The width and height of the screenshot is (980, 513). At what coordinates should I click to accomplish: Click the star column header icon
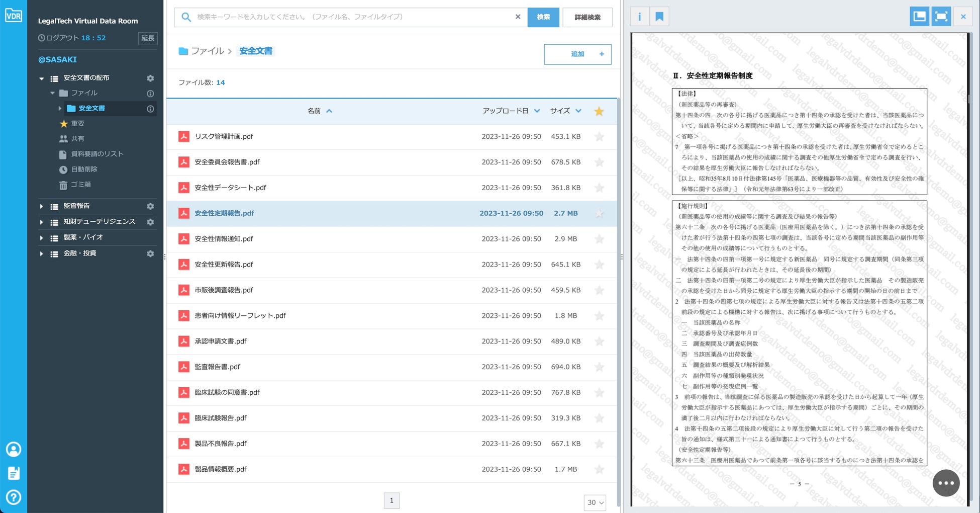click(599, 111)
